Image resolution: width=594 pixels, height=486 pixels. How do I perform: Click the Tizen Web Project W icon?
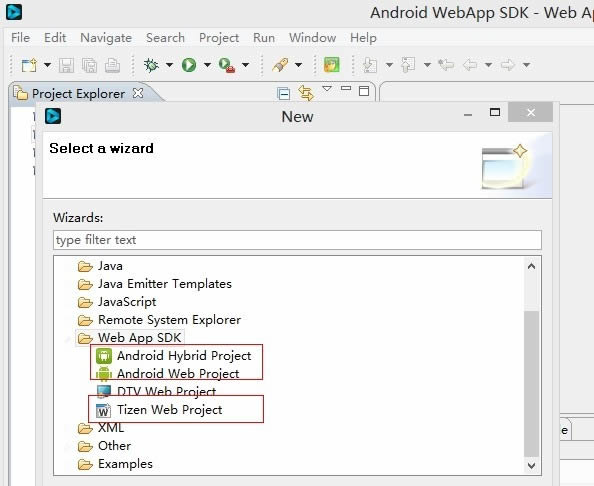(x=103, y=410)
